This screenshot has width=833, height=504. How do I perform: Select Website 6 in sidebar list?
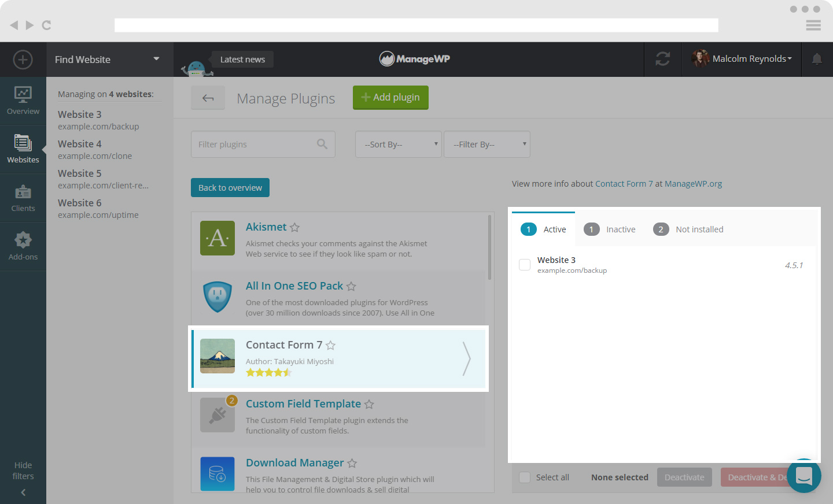[x=98, y=209]
